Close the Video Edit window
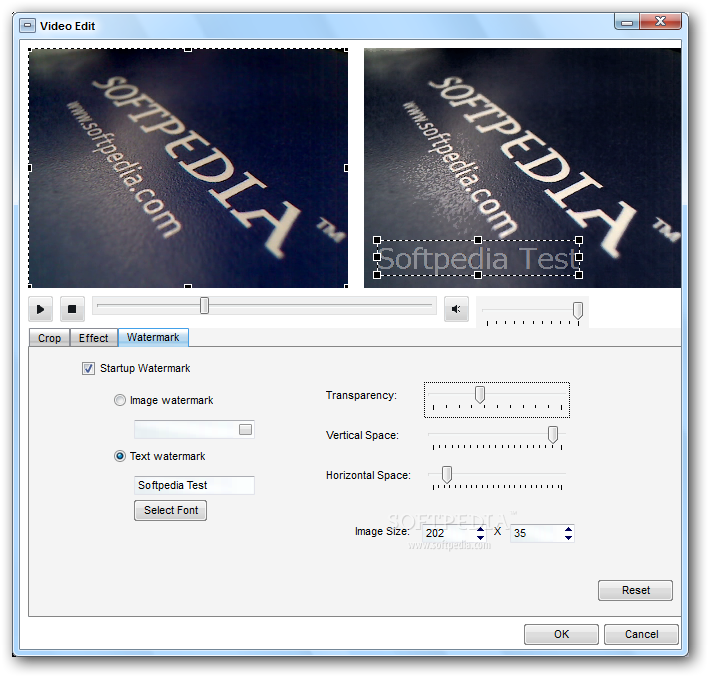 661,21
